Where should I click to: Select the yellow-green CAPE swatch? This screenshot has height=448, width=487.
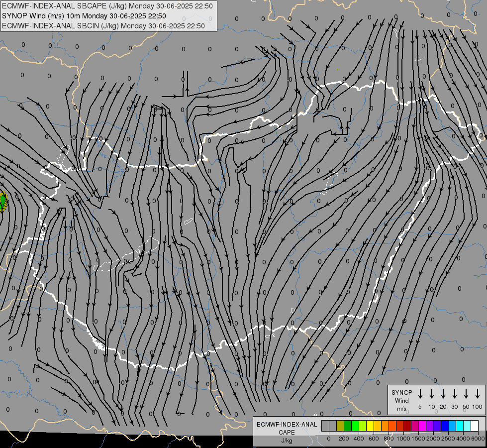pyautogui.click(x=363, y=426)
